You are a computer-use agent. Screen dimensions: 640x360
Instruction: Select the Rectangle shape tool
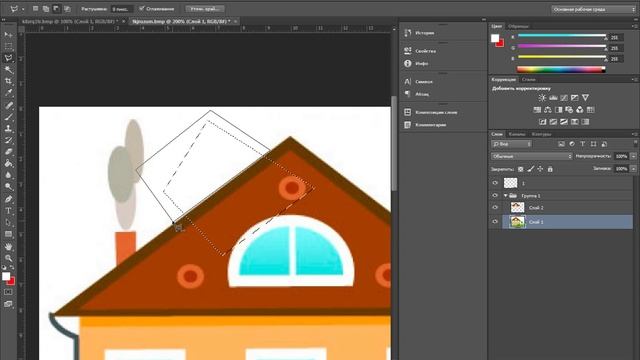pos(8,235)
